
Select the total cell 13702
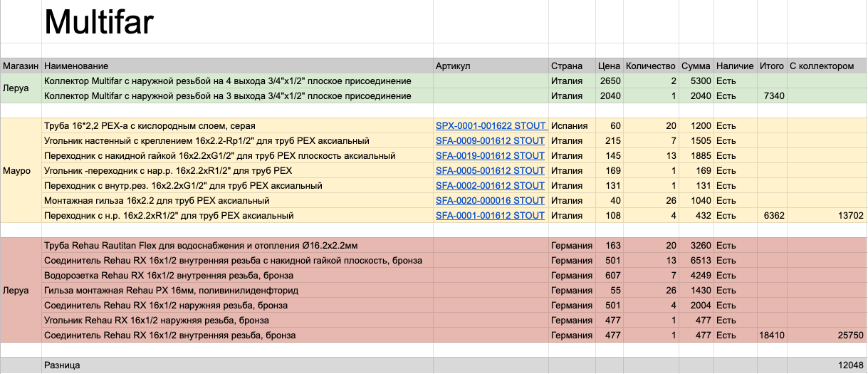[827, 216]
